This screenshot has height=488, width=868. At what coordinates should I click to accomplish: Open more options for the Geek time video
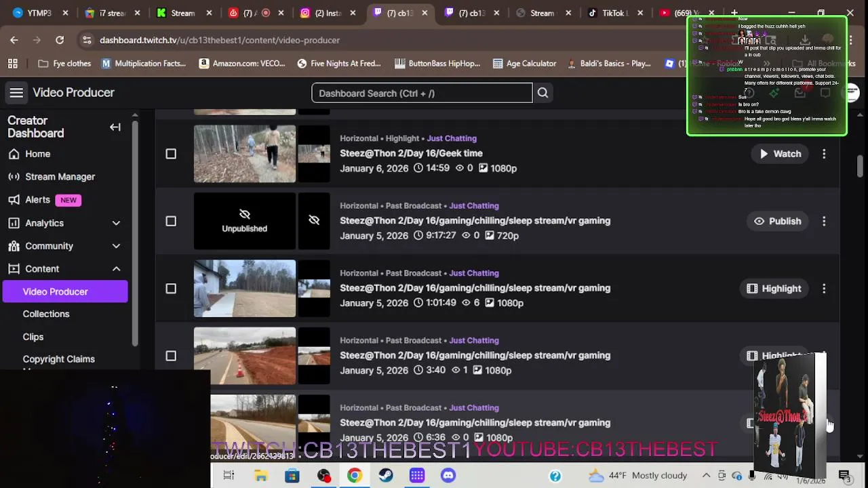(x=824, y=154)
